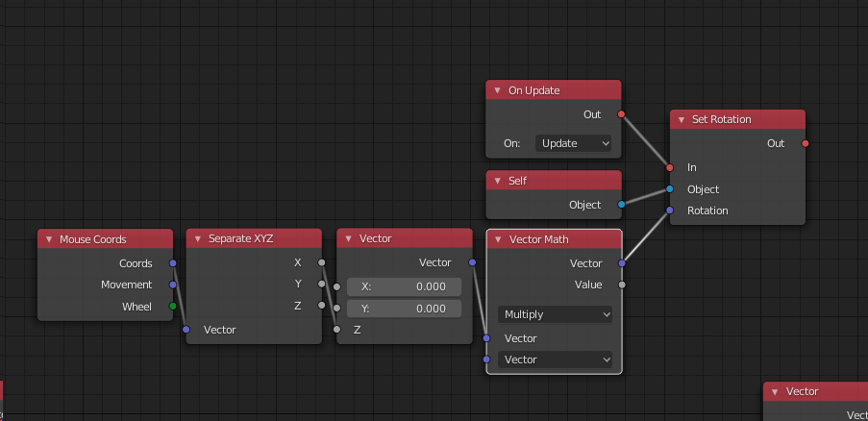Open the Multiply operation dropdown
The image size is (868, 421).
click(555, 314)
